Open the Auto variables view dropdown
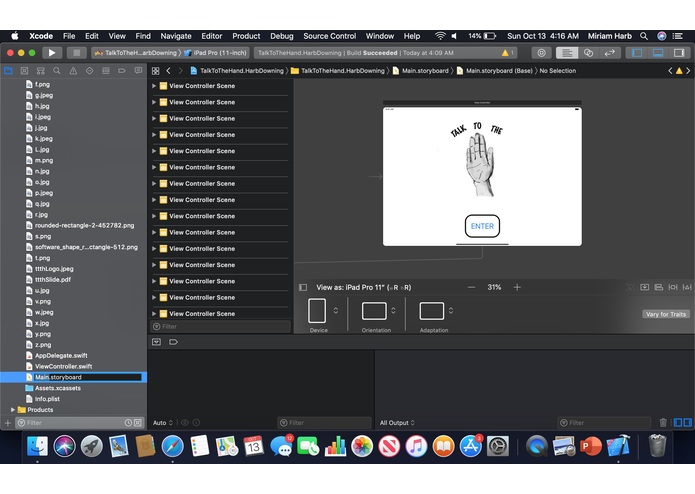695x494 pixels. coord(163,423)
